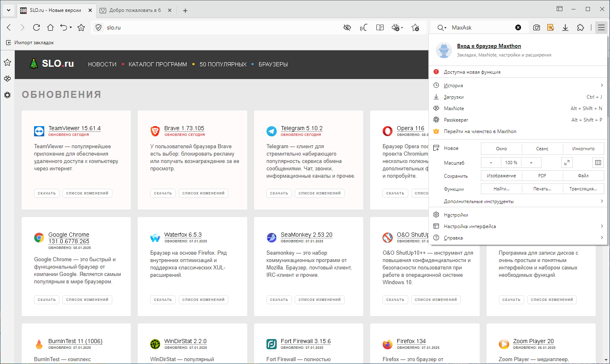Click 'Импорт закладок' bookmark bar item
This screenshot has width=610, height=364.
pyautogui.click(x=30, y=43)
